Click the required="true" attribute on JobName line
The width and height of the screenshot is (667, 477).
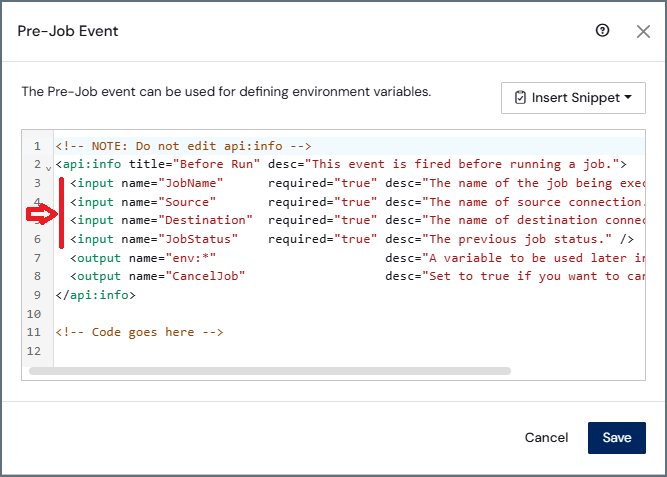[322, 183]
